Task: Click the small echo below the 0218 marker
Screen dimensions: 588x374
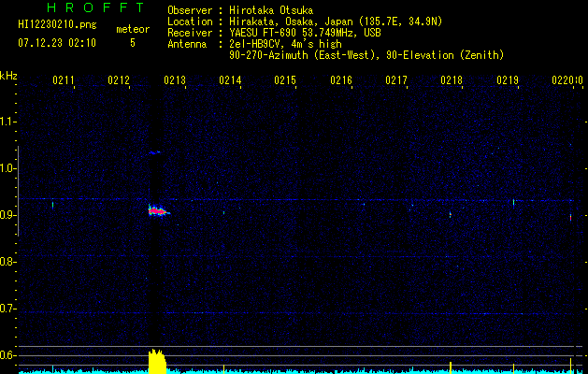Action: (x=450, y=215)
